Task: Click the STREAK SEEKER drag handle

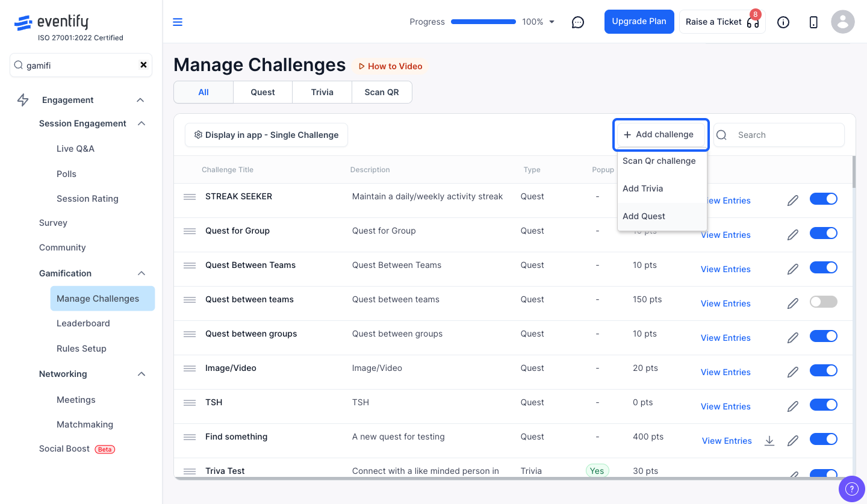Action: (190, 197)
